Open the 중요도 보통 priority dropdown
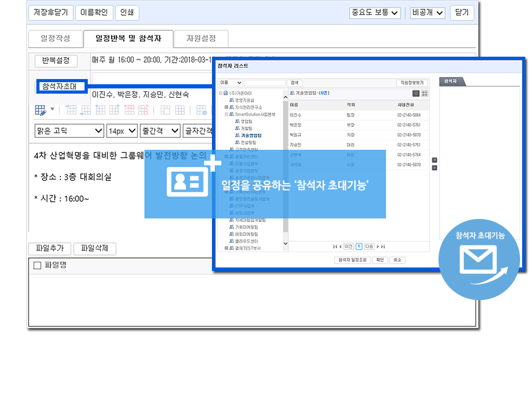Image resolution: width=532 pixels, height=401 pixels. [375, 12]
